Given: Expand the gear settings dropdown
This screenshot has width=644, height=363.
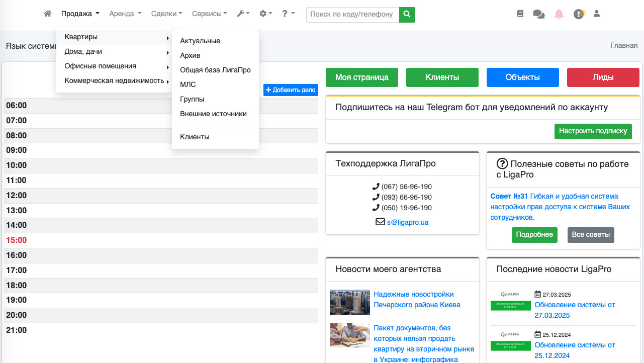Looking at the screenshot, I should click(265, 14).
